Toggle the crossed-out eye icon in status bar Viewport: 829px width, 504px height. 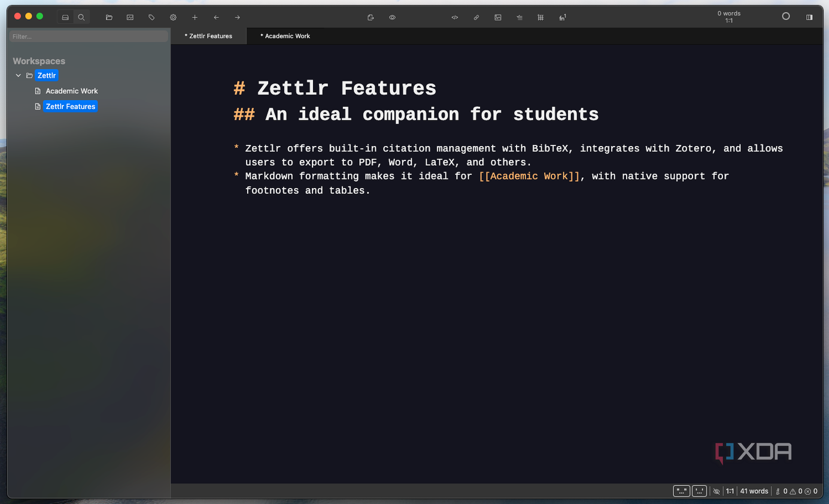coord(716,491)
